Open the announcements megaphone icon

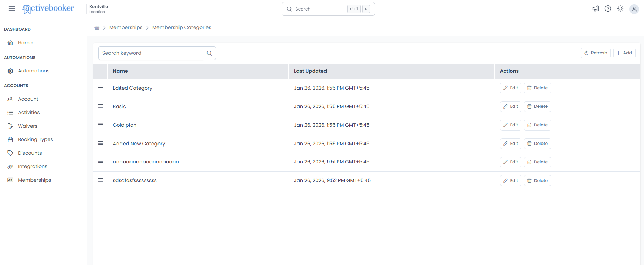596,9
